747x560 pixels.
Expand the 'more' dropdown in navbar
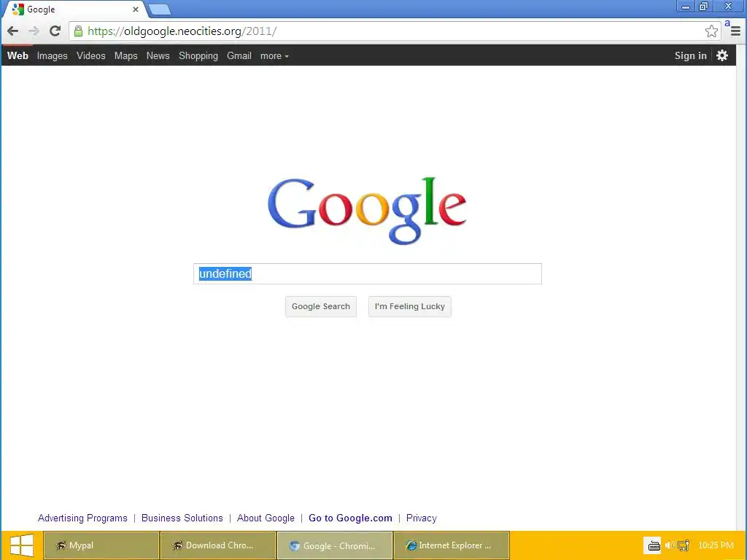274,56
